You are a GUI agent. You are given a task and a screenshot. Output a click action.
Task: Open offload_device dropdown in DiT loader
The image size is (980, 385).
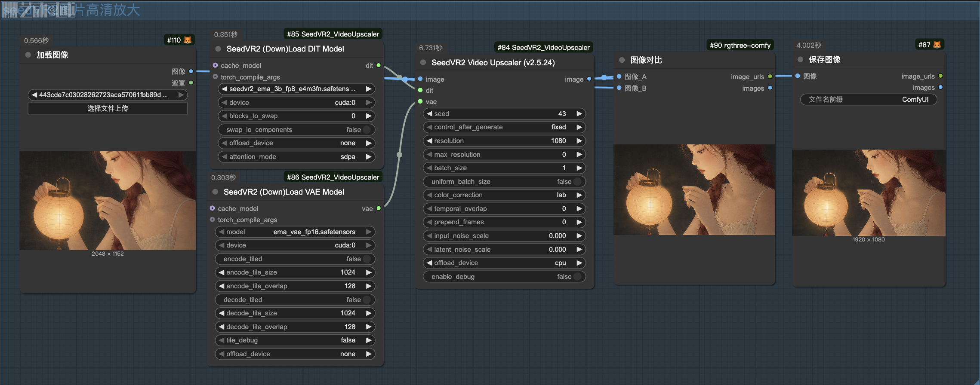point(296,143)
